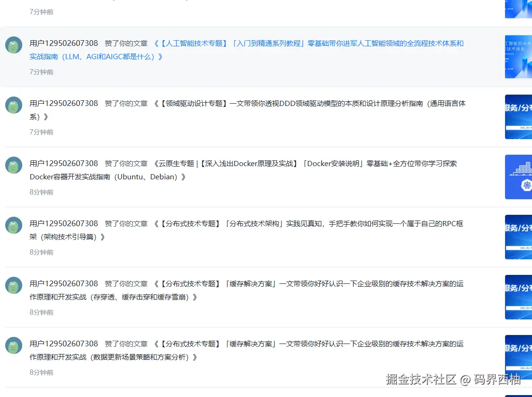The width and height of the screenshot is (532, 397).
Task: Click the 8分钟前 timestamp under the Docker notification
Action: click(41, 192)
